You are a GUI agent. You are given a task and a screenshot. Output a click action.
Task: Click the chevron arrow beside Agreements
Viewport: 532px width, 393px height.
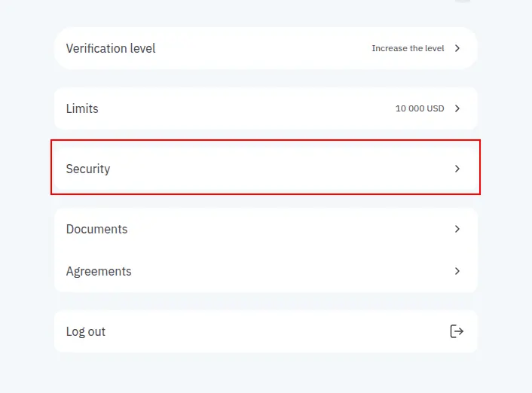(457, 271)
